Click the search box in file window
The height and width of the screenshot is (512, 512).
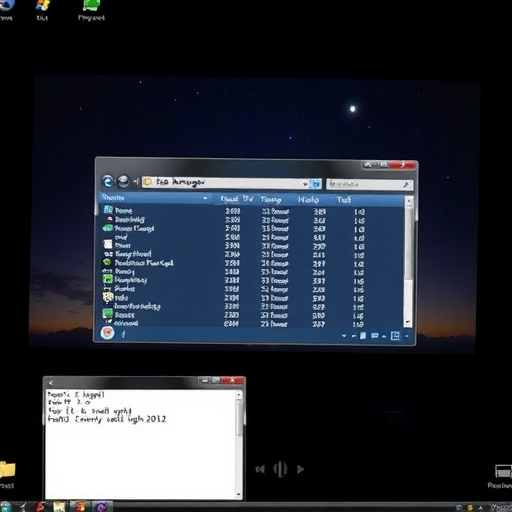coord(369,184)
